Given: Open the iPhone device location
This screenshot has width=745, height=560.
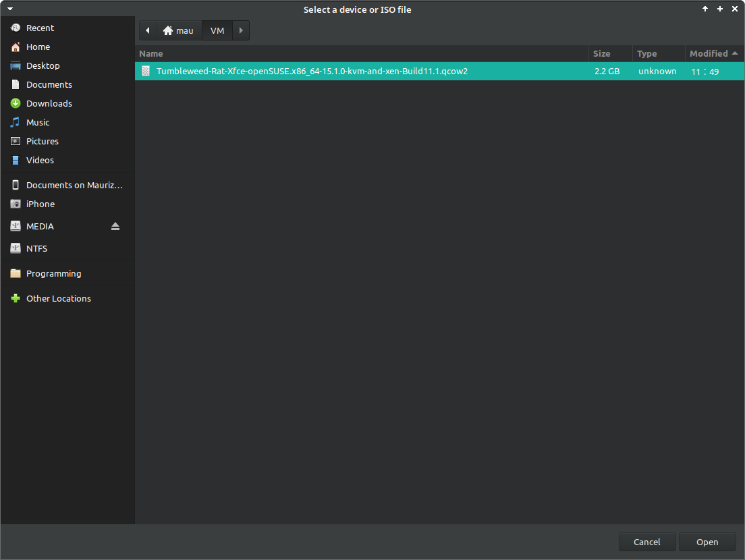Looking at the screenshot, I should click(x=40, y=204).
